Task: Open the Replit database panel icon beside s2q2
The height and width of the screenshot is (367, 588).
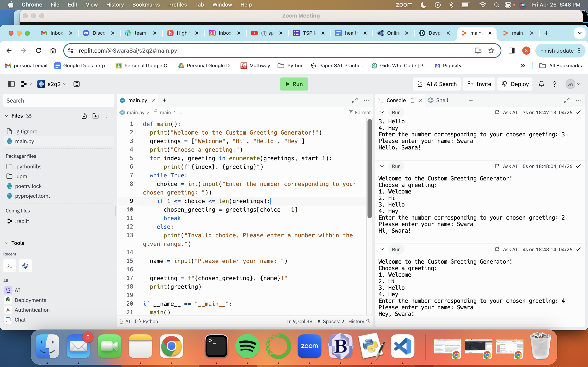Action: coord(77,84)
